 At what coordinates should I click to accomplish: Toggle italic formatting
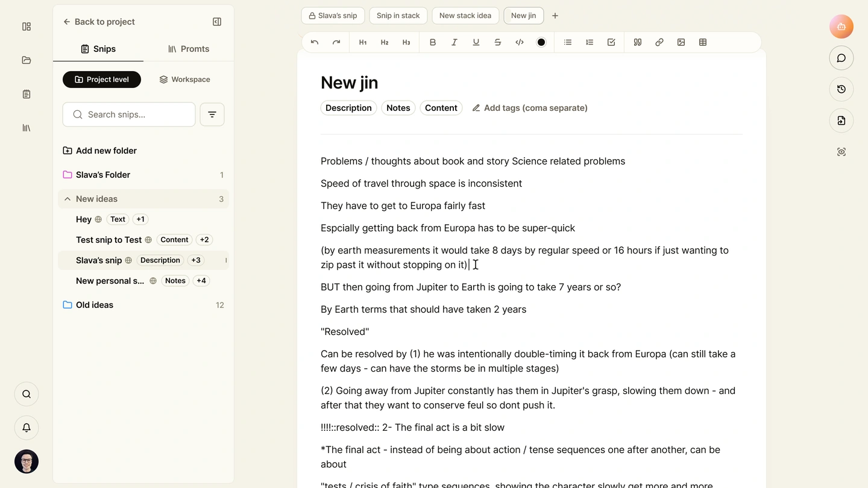coord(454,42)
